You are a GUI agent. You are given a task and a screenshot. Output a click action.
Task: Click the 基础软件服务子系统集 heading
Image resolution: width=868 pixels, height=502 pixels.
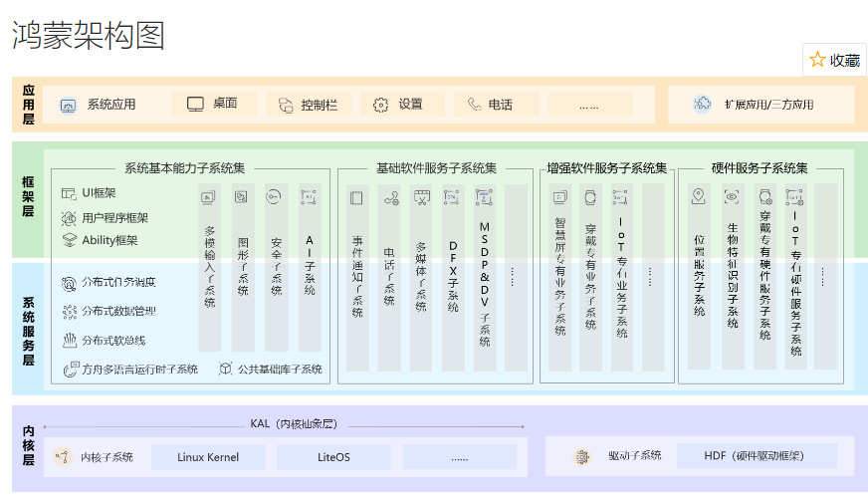point(436,168)
